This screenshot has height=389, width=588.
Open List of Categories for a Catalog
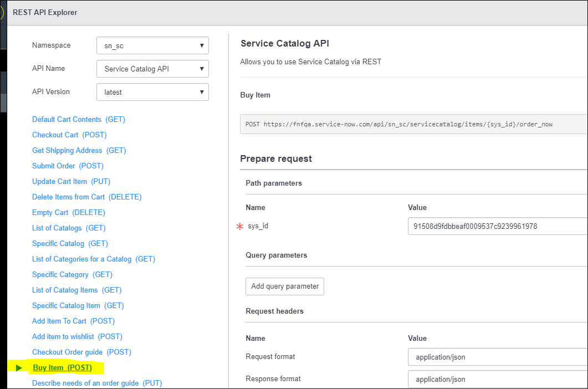click(x=93, y=259)
